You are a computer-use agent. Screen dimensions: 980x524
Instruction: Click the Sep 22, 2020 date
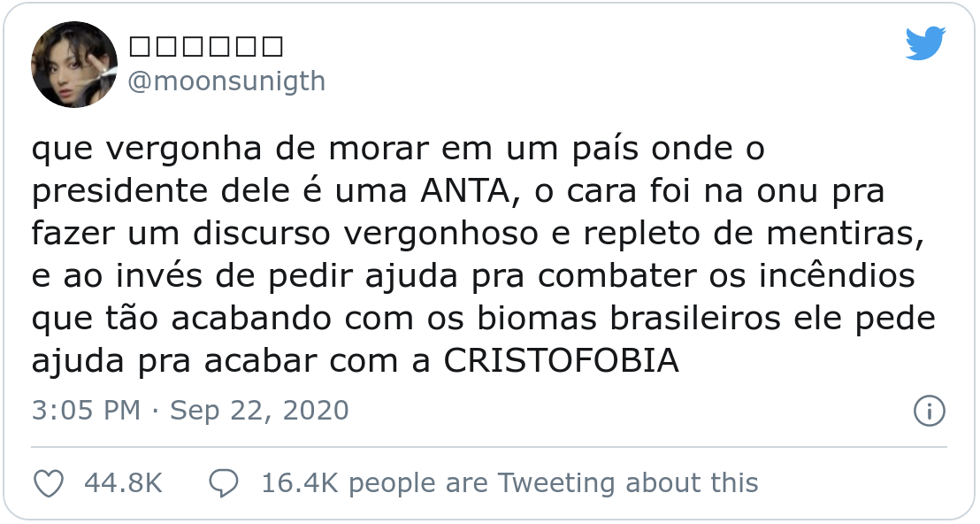tap(259, 411)
